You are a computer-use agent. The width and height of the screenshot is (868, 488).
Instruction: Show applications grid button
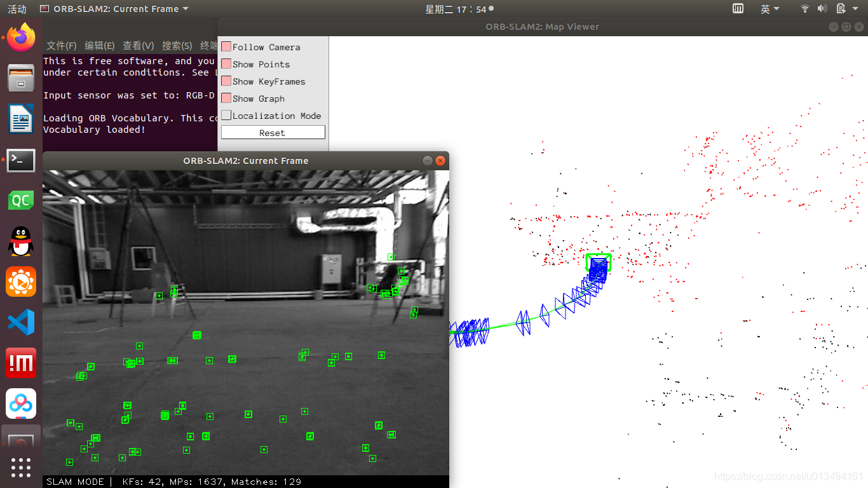click(21, 467)
